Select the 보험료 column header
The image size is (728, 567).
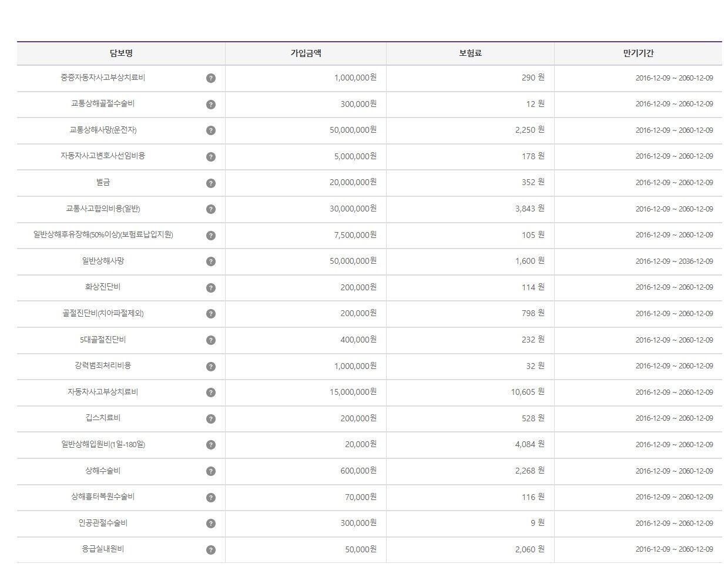[x=470, y=53]
